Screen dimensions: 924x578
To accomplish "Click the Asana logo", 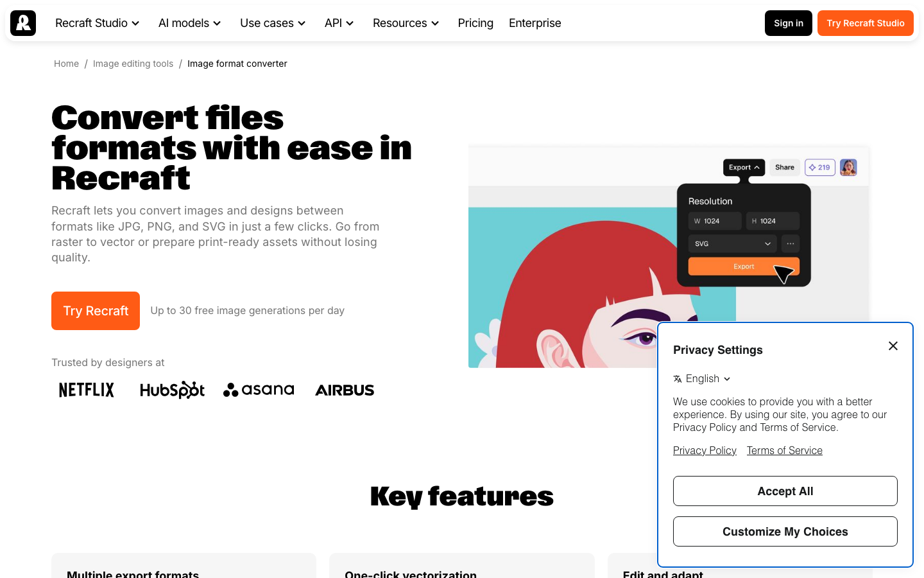I will tap(259, 390).
